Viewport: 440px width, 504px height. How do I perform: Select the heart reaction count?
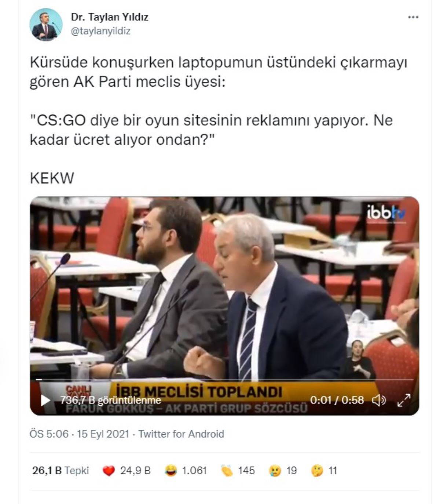126,471
